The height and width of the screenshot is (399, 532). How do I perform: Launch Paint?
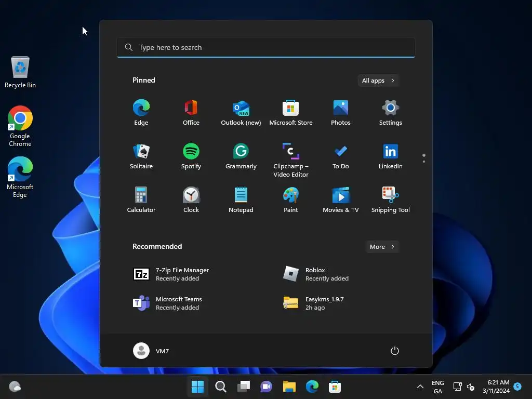point(291,200)
